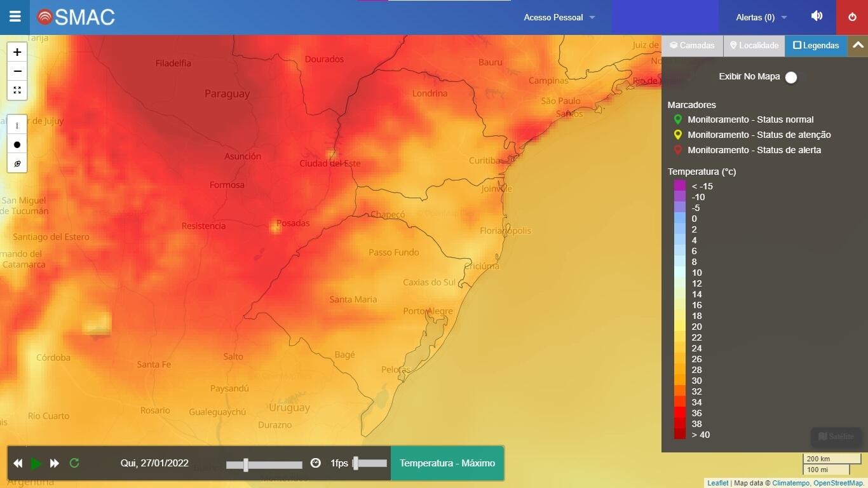This screenshot has width=868, height=488.
Task: Click the fps speed slider
Action: click(x=370, y=463)
